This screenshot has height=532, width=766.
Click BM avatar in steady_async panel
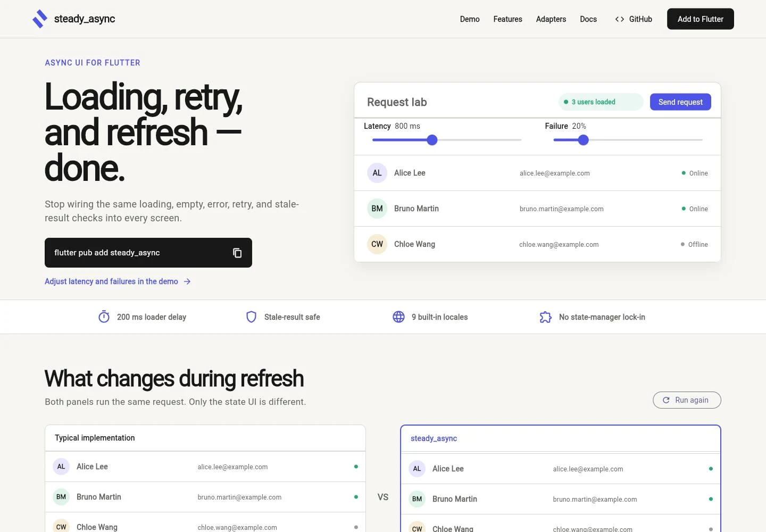pyautogui.click(x=417, y=499)
